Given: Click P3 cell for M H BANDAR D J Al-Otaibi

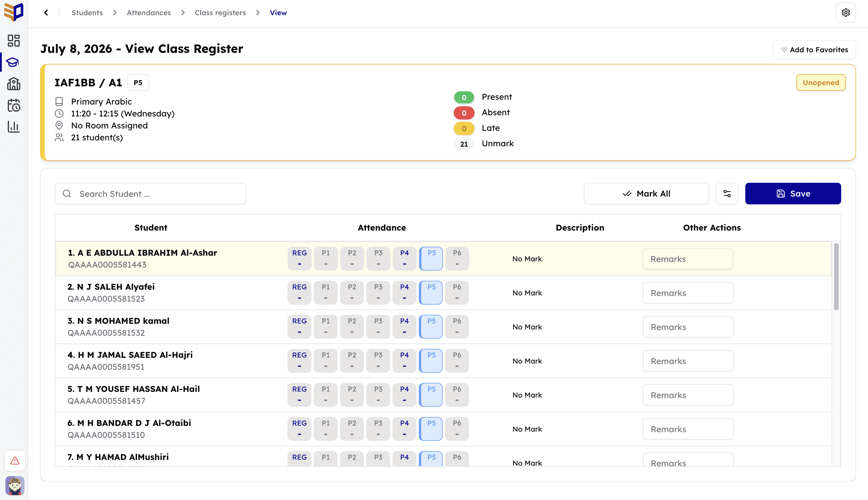Looking at the screenshot, I should coord(378,429).
